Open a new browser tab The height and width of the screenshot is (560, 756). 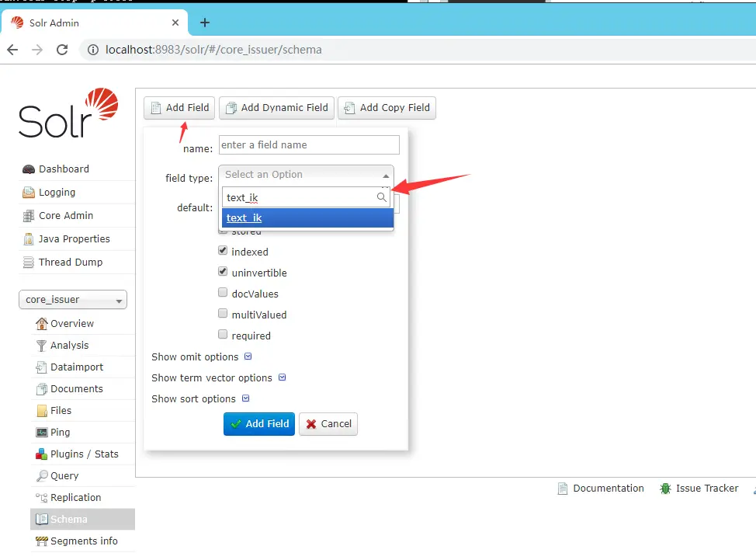point(205,23)
